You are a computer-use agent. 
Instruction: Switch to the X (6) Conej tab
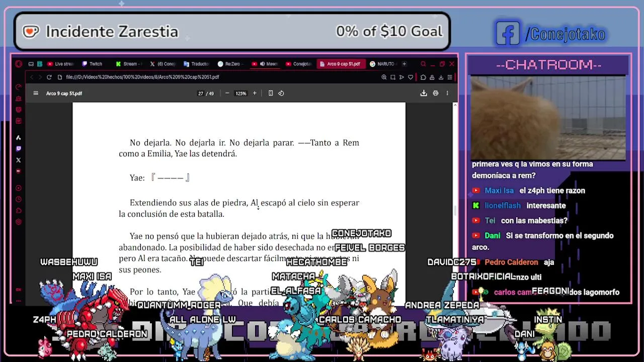click(163, 64)
